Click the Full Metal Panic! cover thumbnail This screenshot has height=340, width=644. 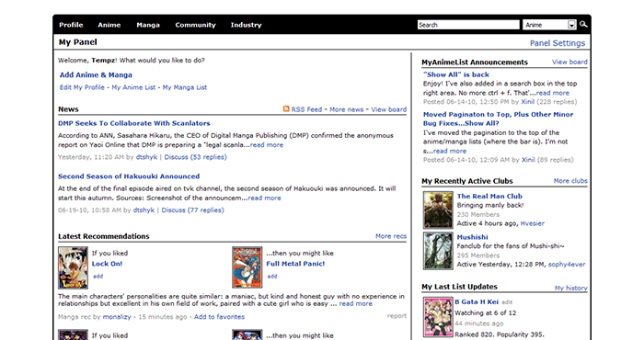click(x=247, y=267)
